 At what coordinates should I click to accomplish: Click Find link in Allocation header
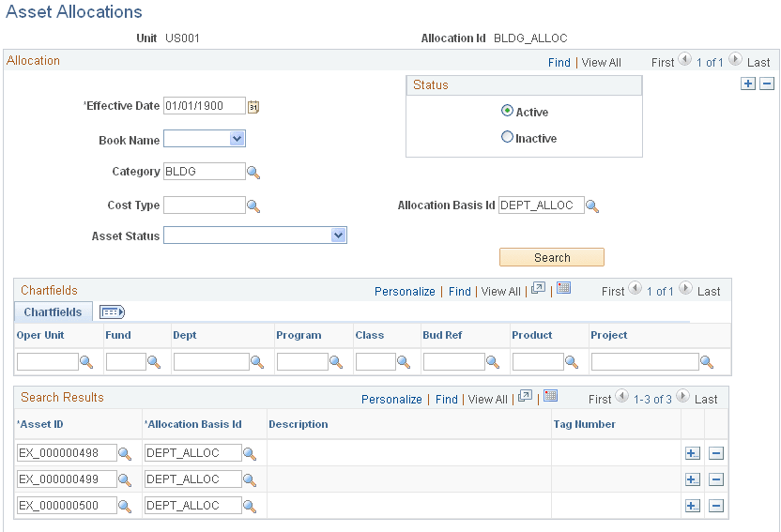(559, 63)
